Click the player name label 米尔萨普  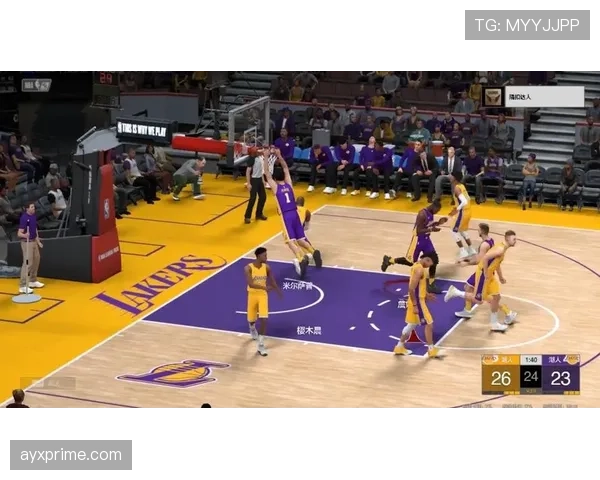298,286
